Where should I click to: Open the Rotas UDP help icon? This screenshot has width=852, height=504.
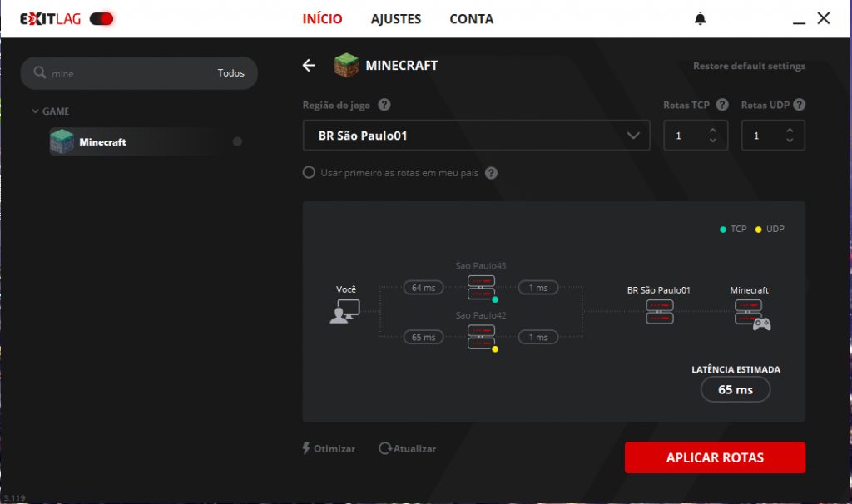pos(799,105)
